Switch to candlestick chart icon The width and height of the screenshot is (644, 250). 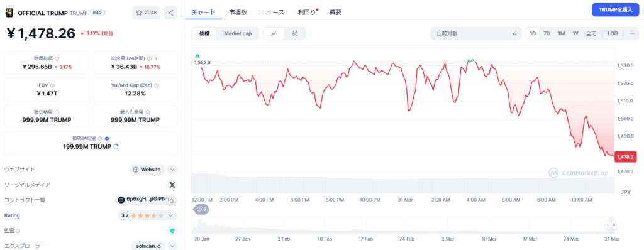(x=295, y=34)
